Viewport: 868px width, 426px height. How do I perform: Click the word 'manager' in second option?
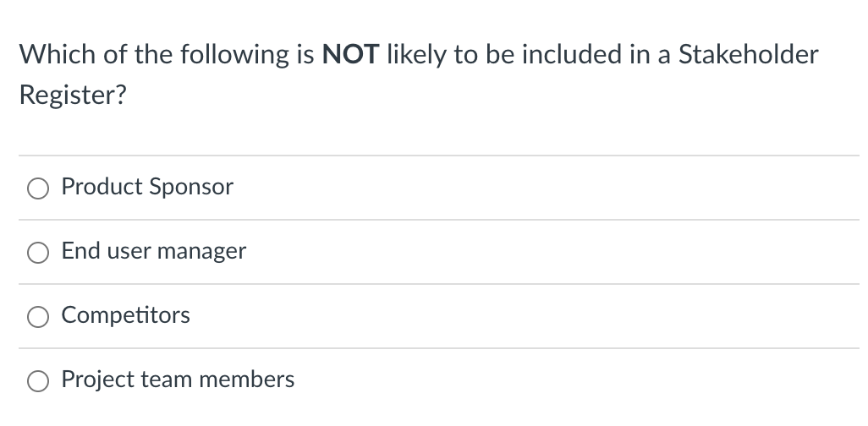(x=201, y=252)
